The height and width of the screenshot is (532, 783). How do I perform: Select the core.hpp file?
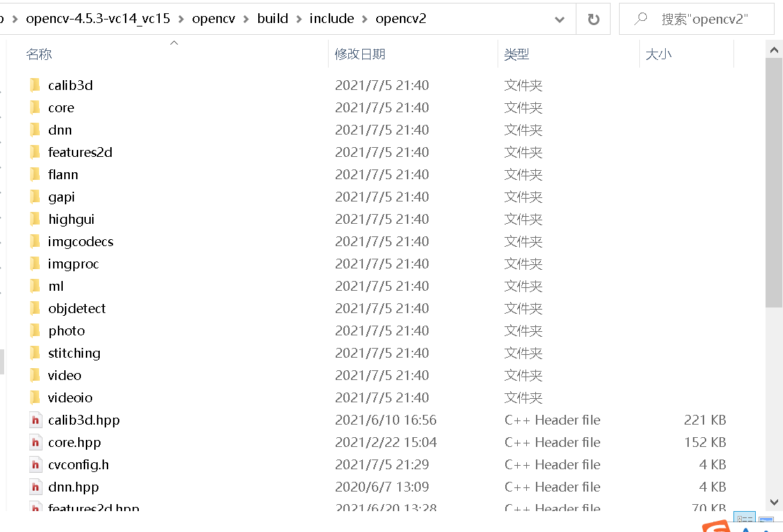click(x=75, y=442)
